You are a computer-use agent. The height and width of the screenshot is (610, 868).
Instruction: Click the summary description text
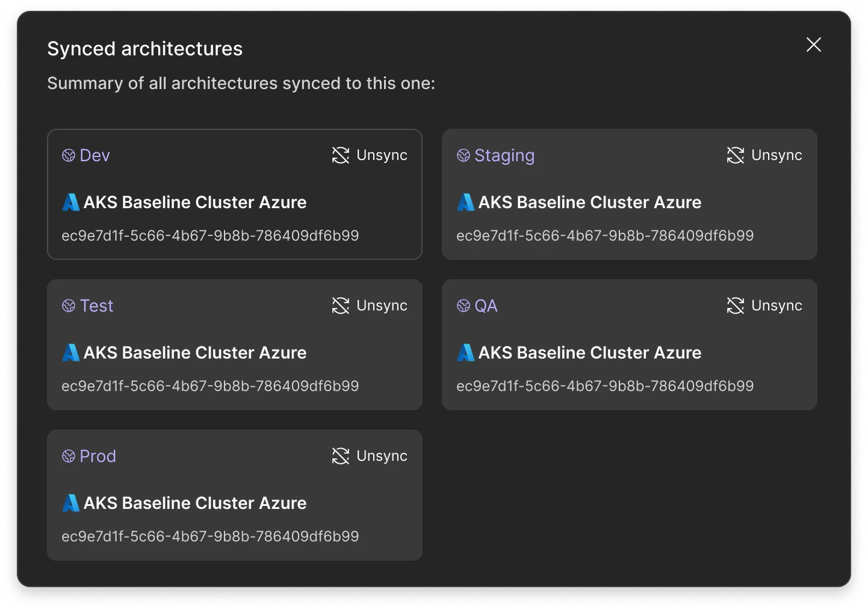pos(241,83)
